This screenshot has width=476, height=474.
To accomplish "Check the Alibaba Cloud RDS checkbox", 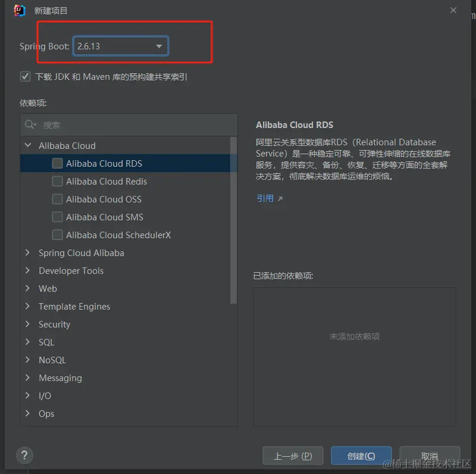I will pyautogui.click(x=57, y=163).
